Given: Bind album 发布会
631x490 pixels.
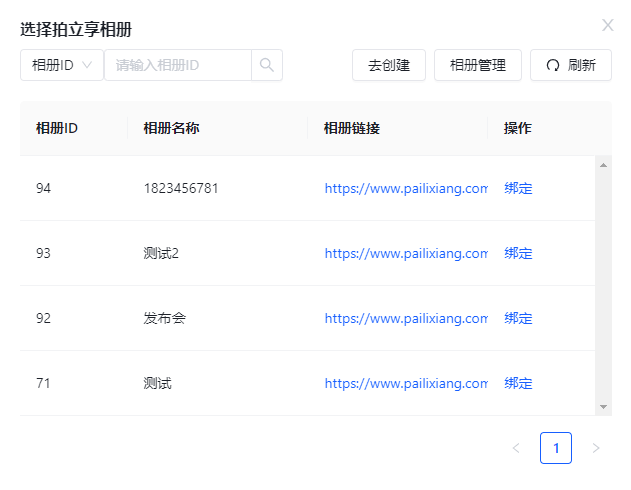Looking at the screenshot, I should pos(518,318).
